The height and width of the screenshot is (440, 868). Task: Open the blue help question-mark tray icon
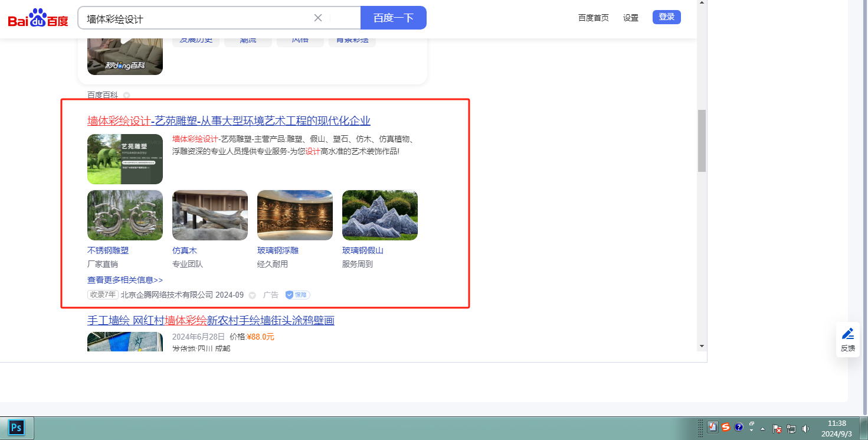point(738,427)
